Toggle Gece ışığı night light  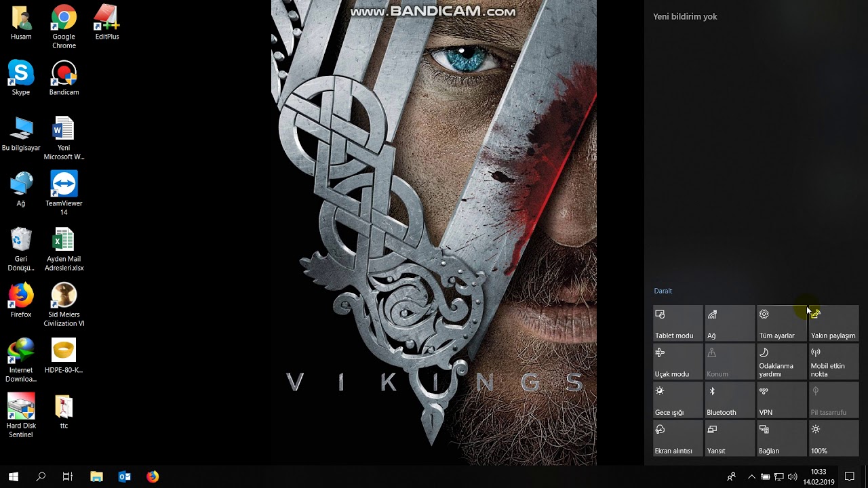[677, 400]
